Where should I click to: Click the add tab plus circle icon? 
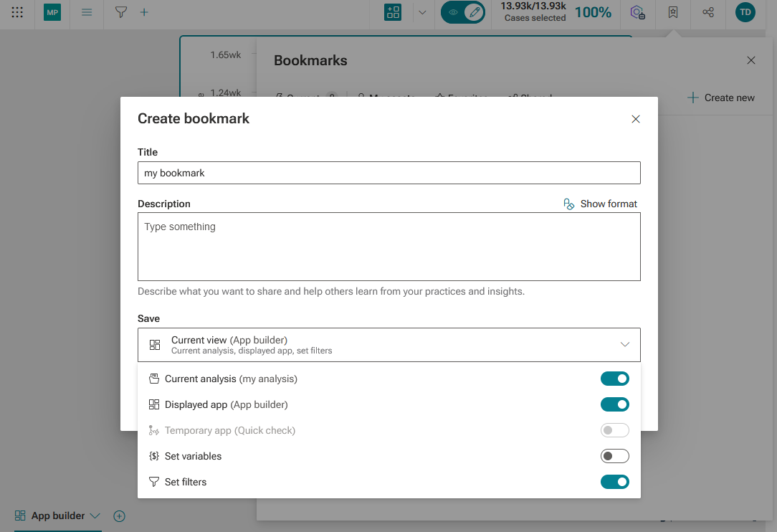pyautogui.click(x=120, y=516)
